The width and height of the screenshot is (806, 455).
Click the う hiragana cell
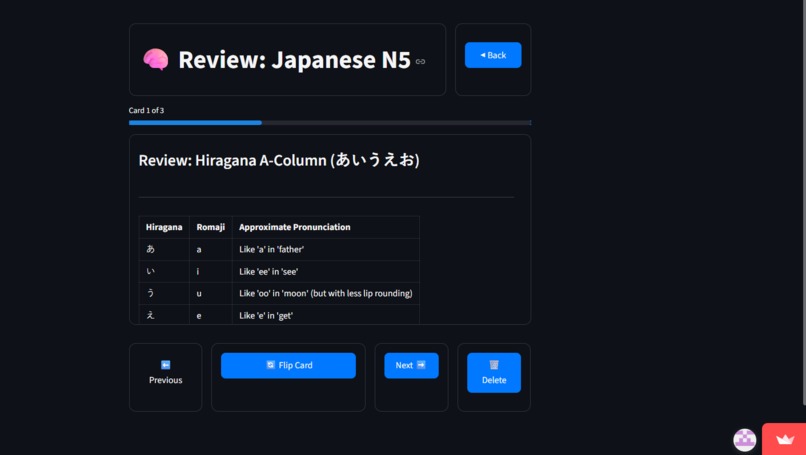tap(164, 294)
